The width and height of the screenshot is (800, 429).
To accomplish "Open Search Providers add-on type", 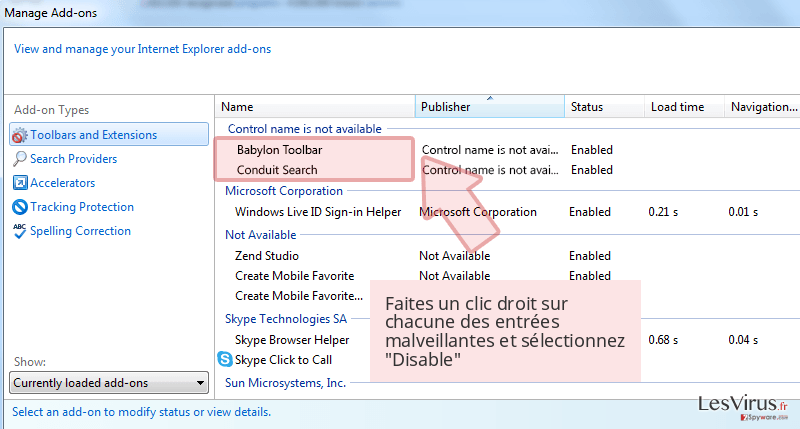I will [73, 159].
